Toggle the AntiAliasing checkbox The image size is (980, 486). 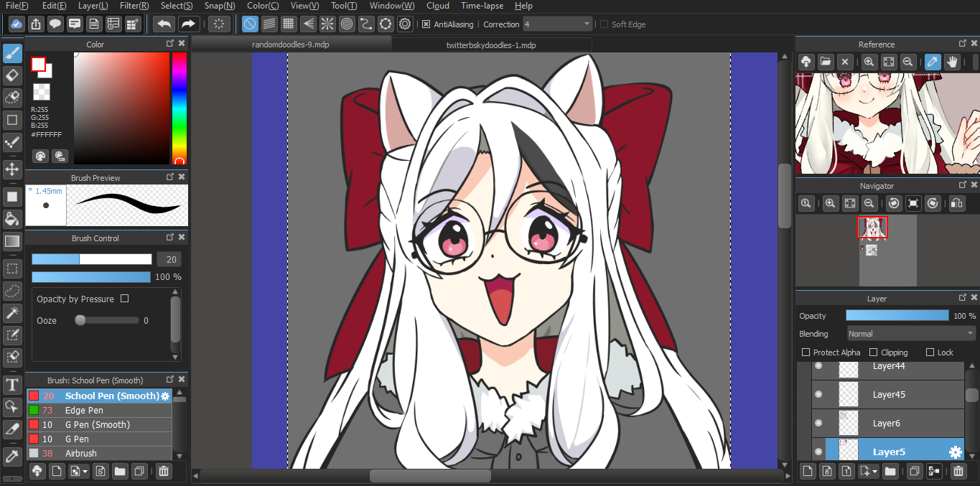426,24
